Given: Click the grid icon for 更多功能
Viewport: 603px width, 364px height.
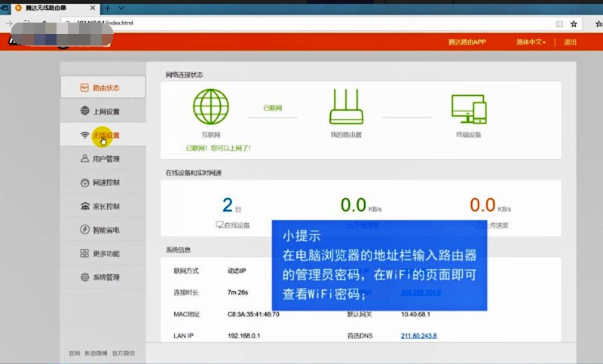Looking at the screenshot, I should [x=85, y=253].
